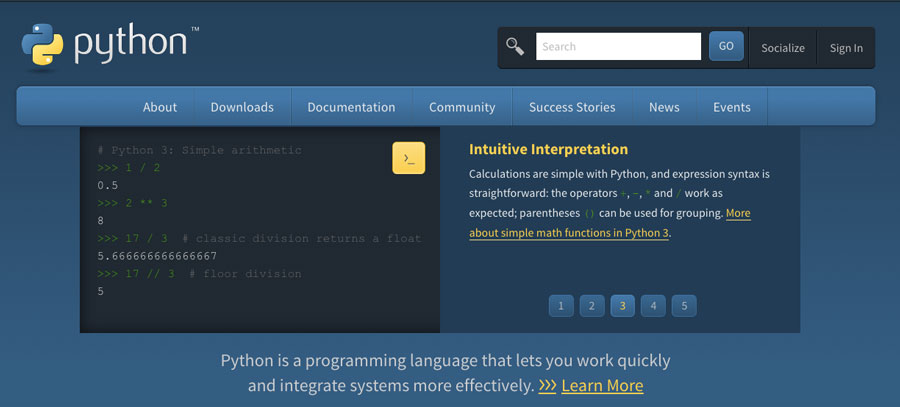900x407 pixels.
Task: Focus the Search input field
Action: pos(618,46)
